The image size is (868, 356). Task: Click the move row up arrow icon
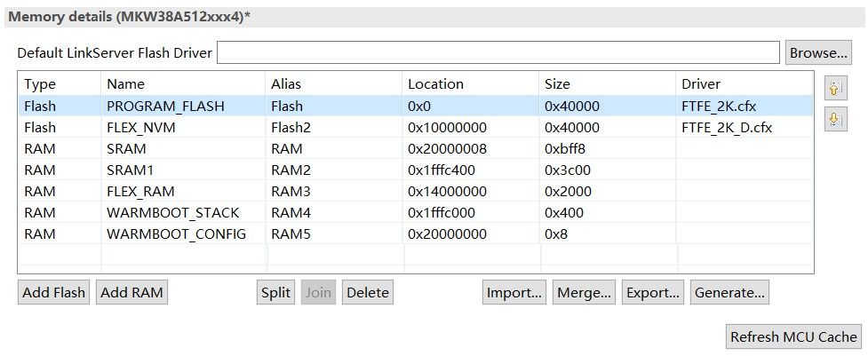(x=834, y=88)
